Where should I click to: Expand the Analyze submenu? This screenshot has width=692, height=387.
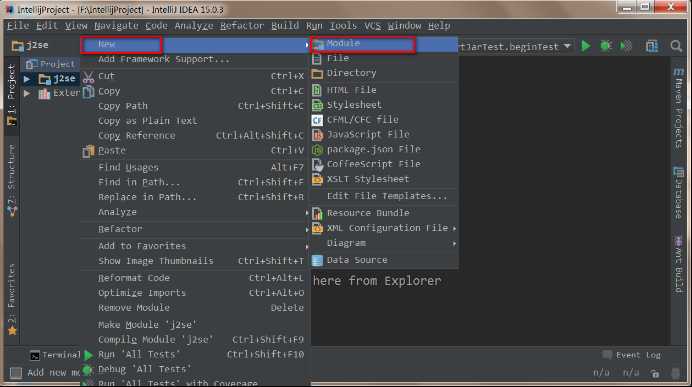point(306,213)
